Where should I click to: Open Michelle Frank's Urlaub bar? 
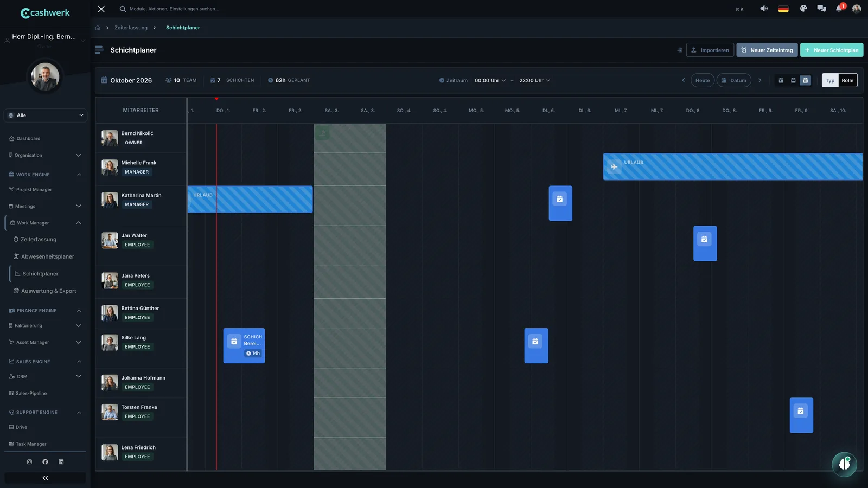point(732,166)
